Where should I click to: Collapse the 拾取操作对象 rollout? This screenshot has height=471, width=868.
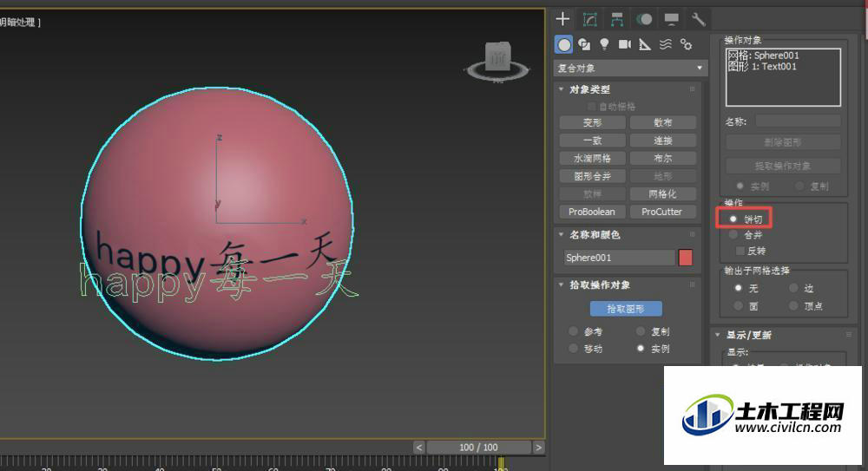pyautogui.click(x=561, y=285)
